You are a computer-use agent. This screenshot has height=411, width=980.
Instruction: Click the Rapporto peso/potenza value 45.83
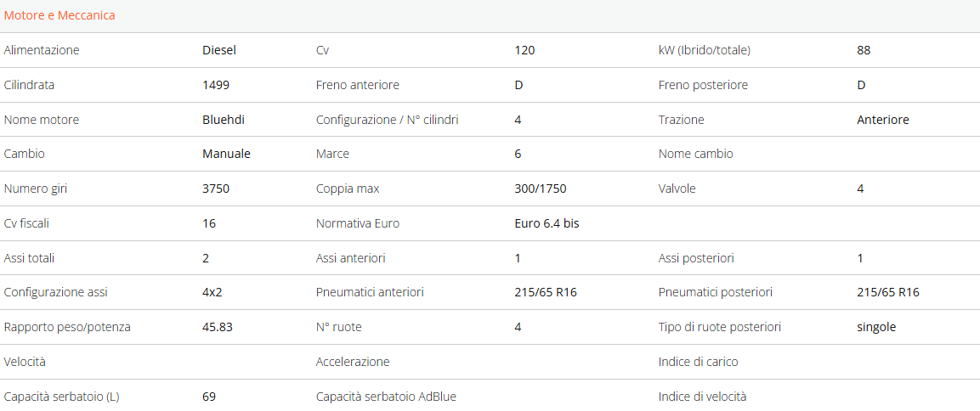218,327
